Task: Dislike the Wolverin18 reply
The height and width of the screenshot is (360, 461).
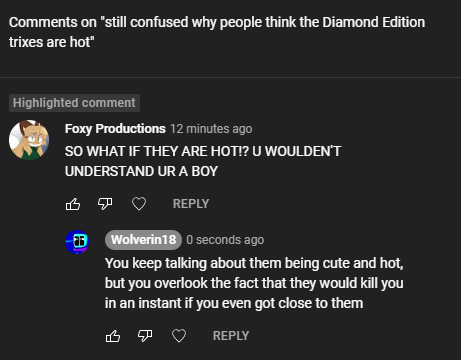Action: [145, 335]
